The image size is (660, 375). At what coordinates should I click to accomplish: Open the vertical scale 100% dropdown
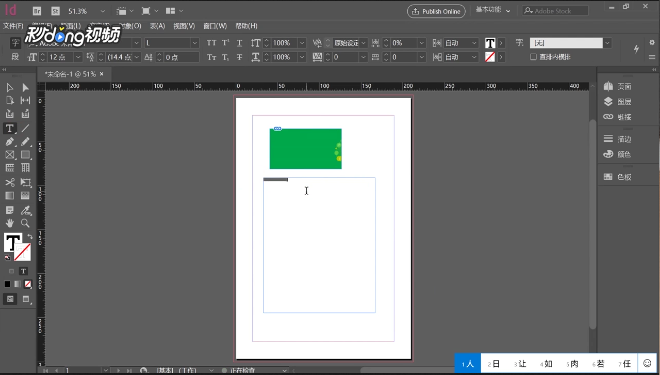[x=302, y=43]
